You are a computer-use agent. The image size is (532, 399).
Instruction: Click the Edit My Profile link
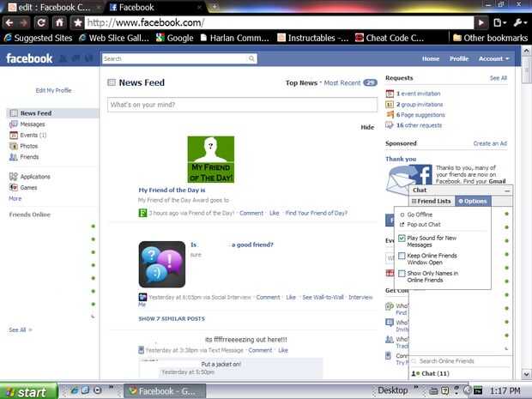53,90
